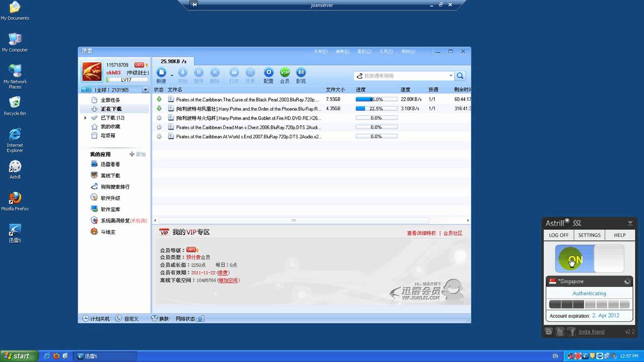Click the 会员社区 link

[x=453, y=233]
